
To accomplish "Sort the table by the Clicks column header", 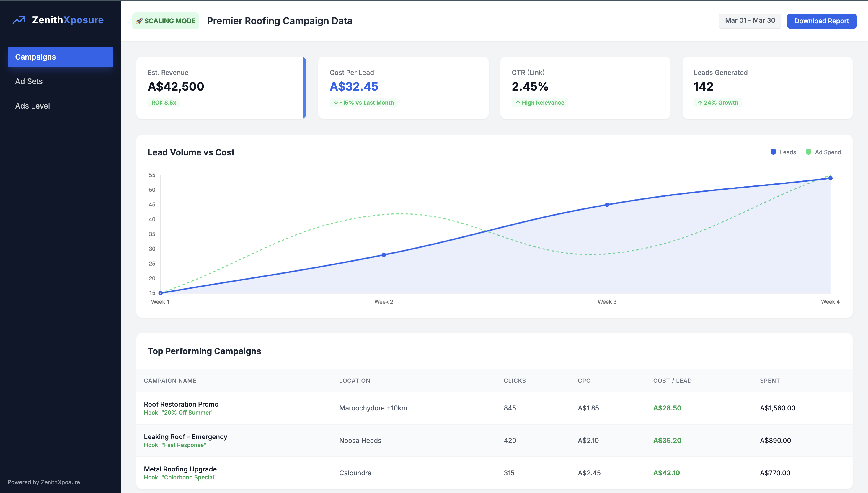I will click(x=515, y=381).
